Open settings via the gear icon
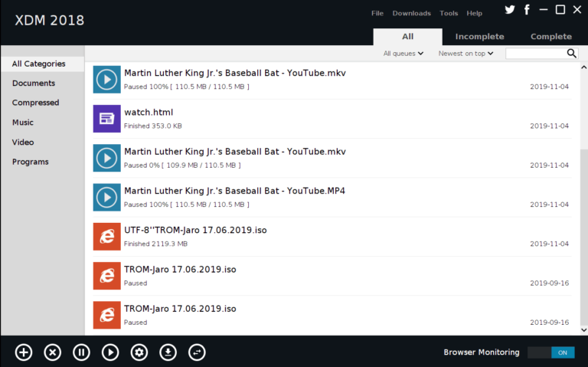The height and width of the screenshot is (367, 588). point(139,352)
